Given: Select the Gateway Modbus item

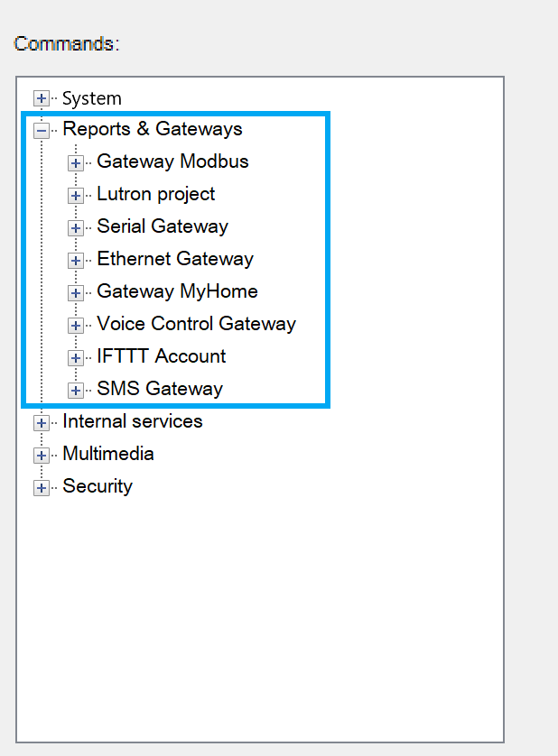Looking at the screenshot, I should tap(172, 161).
